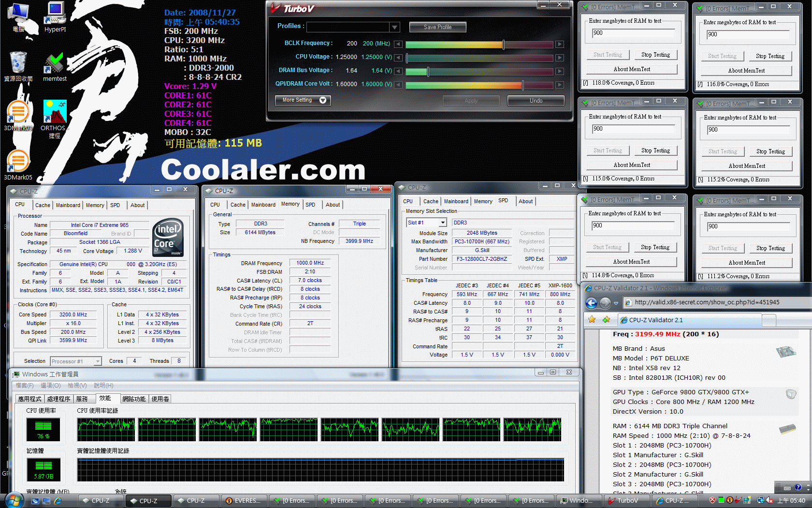This screenshot has height=508, width=812.
Task: Increase BCLK Frequency with right arrow
Action: (x=559, y=44)
